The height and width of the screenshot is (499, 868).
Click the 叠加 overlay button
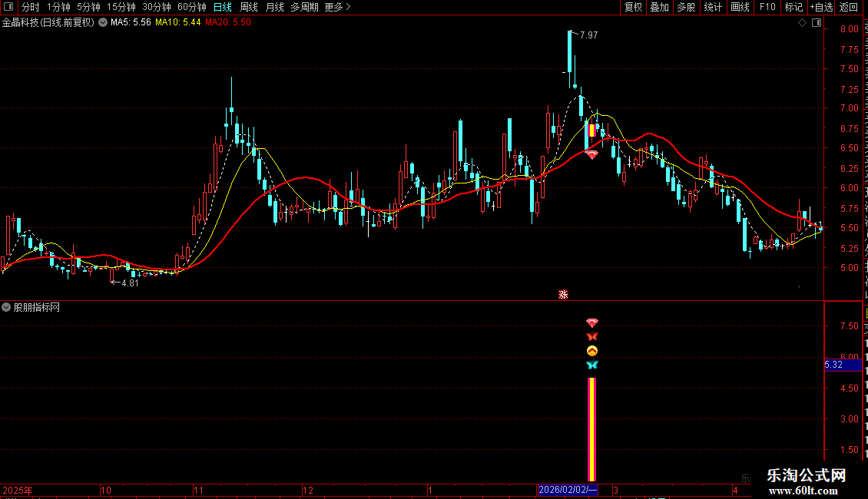[x=659, y=7]
